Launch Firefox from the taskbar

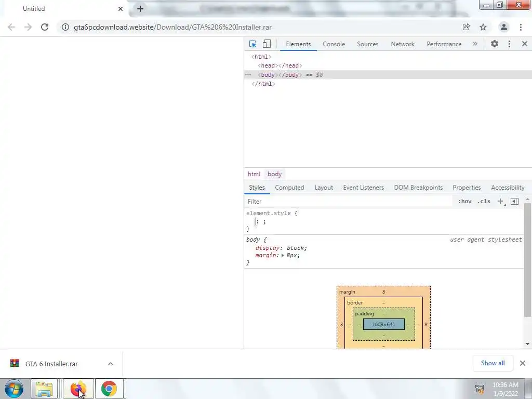(x=78, y=389)
